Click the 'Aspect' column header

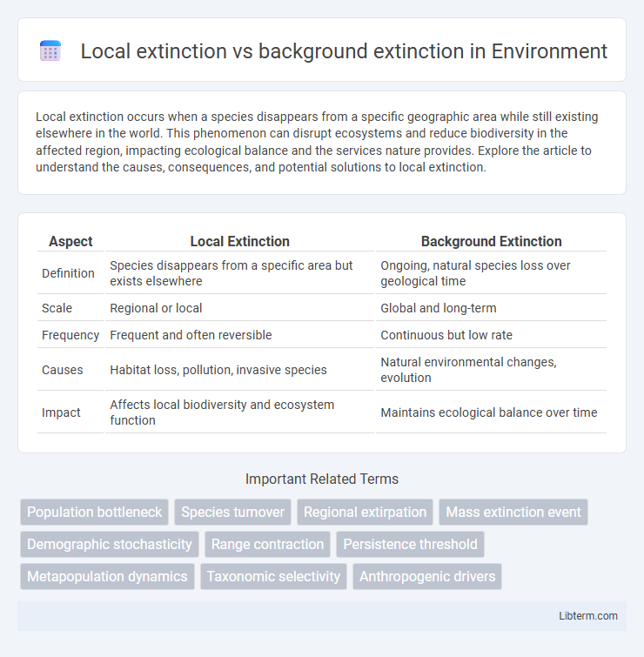70,241
